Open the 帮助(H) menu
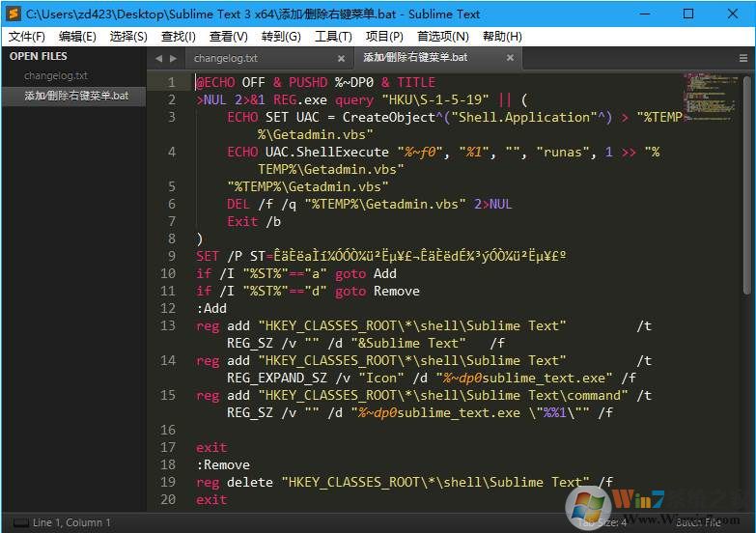 (502, 36)
